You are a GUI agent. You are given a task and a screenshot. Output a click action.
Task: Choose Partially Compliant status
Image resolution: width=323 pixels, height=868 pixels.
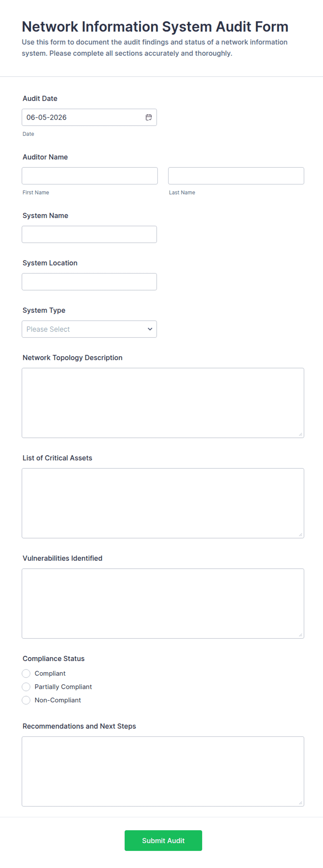tap(26, 687)
